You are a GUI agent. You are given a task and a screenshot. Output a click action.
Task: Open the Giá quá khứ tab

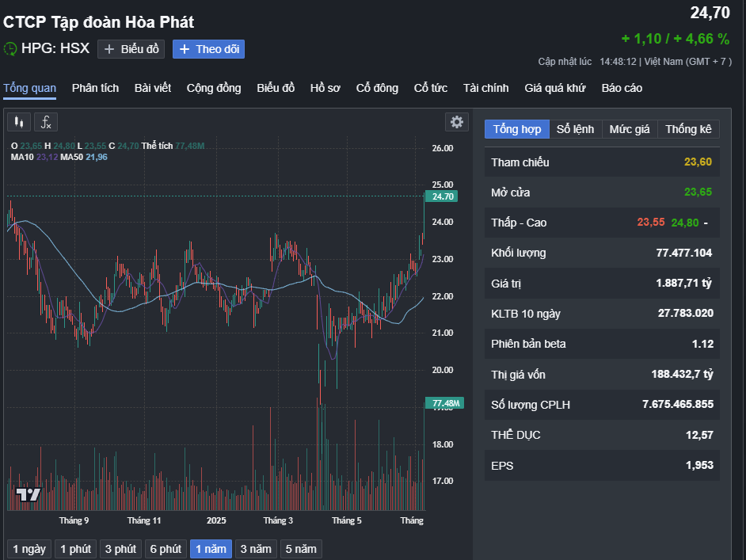554,88
